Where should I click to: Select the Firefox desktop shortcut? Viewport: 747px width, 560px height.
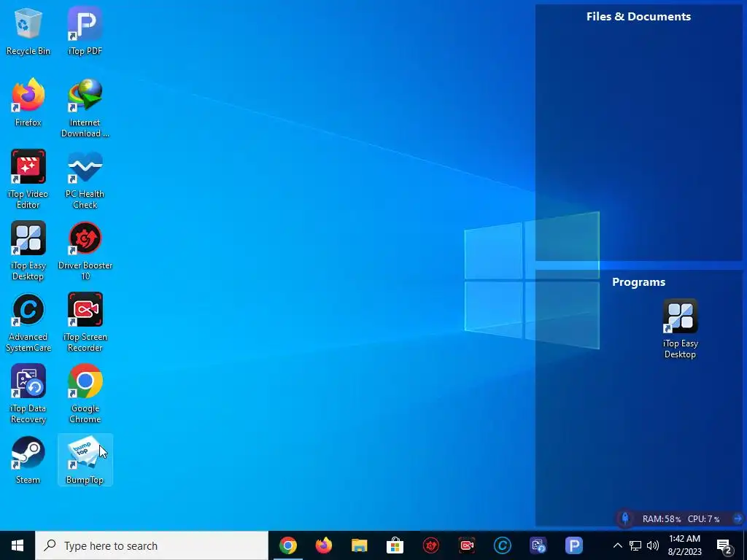point(28,102)
